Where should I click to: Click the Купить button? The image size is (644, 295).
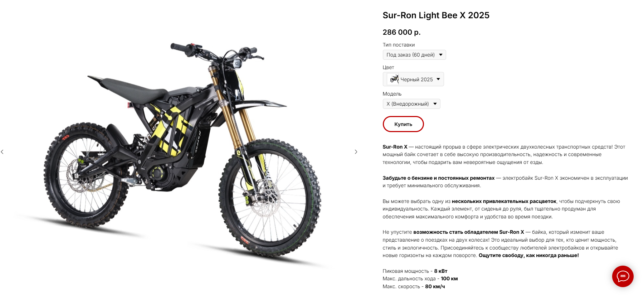click(403, 124)
